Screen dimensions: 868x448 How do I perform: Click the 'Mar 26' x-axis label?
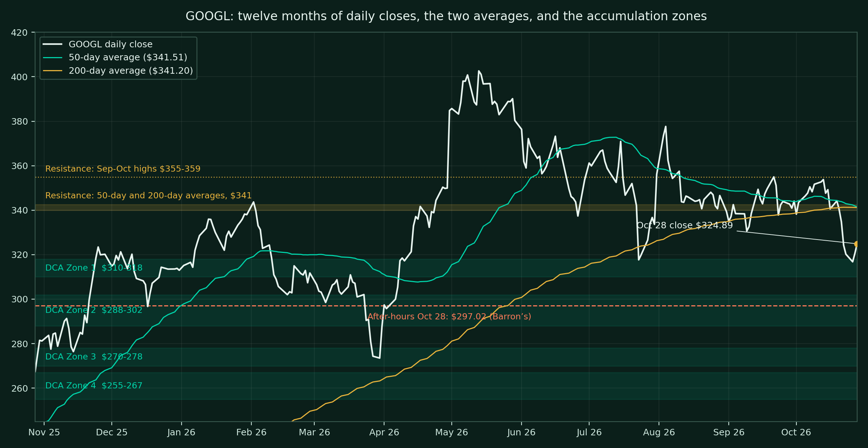point(314,432)
